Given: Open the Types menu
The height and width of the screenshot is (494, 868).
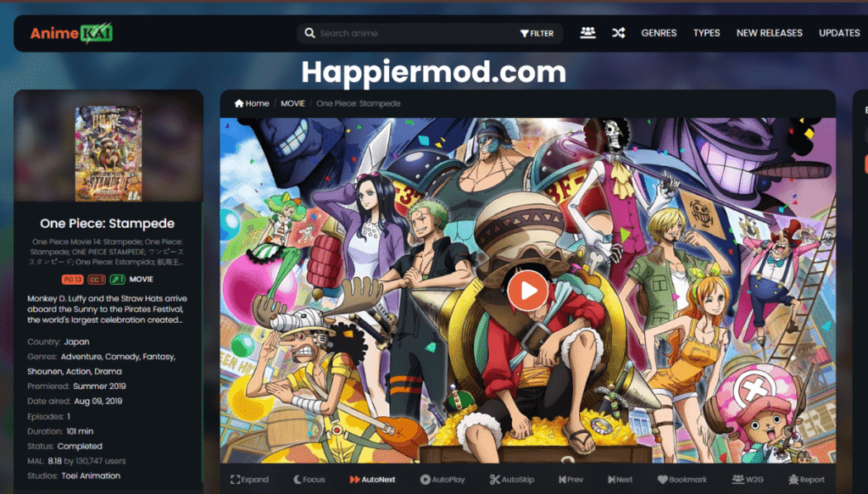Looking at the screenshot, I should pyautogui.click(x=706, y=33).
